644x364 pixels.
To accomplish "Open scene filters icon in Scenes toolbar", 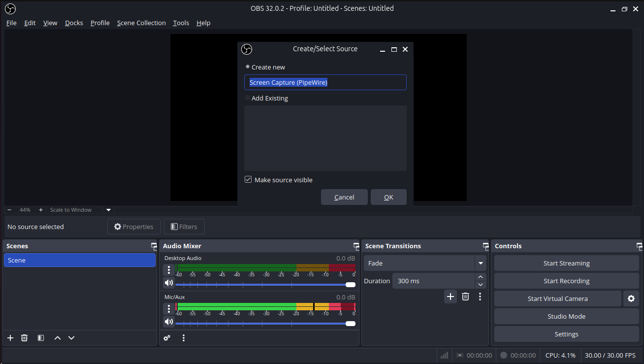I will 41,338.
